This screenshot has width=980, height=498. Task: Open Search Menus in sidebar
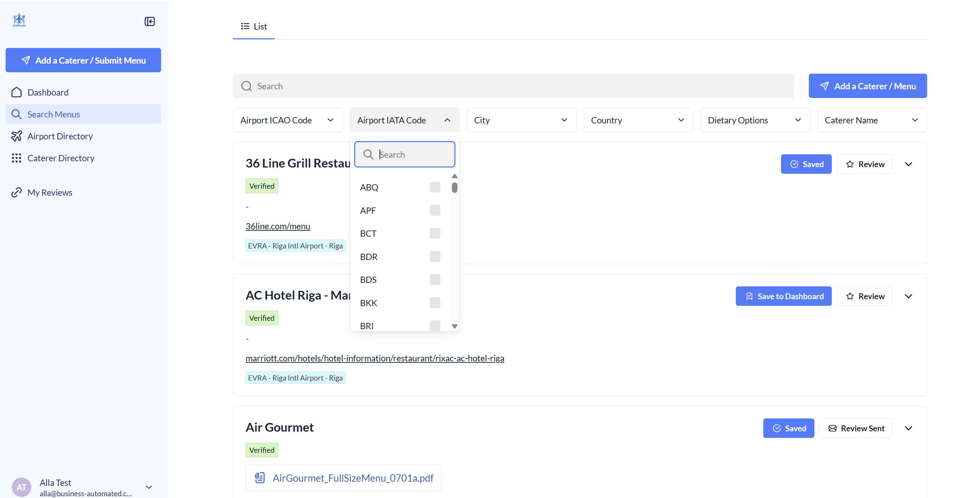tap(54, 114)
